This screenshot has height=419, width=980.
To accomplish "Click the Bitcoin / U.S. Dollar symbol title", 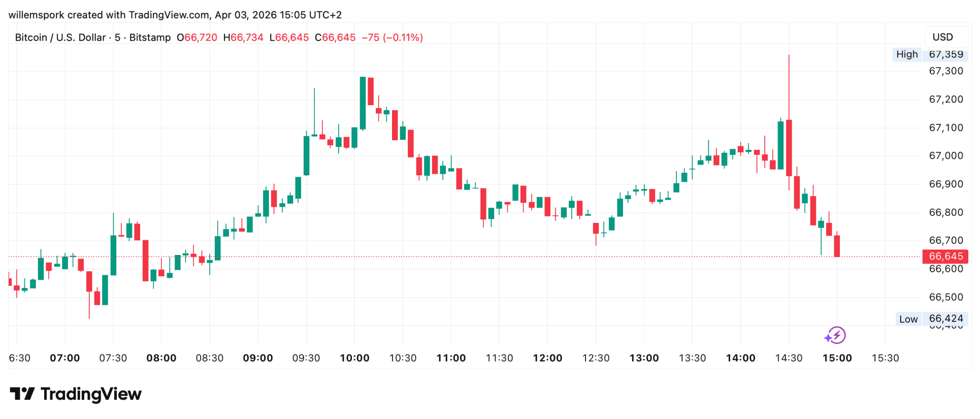I will coord(60,38).
